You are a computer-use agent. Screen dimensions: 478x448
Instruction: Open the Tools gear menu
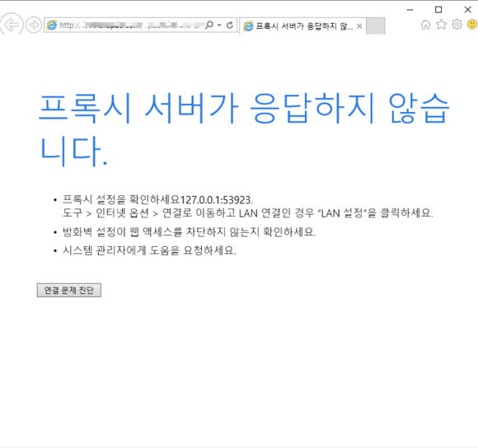point(457,25)
